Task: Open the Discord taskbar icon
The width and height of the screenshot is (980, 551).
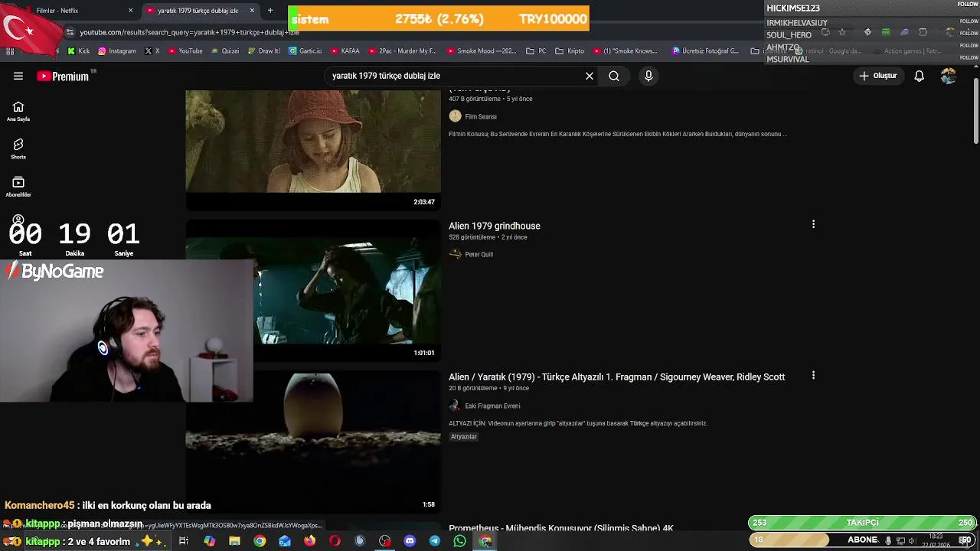Action: tap(410, 541)
